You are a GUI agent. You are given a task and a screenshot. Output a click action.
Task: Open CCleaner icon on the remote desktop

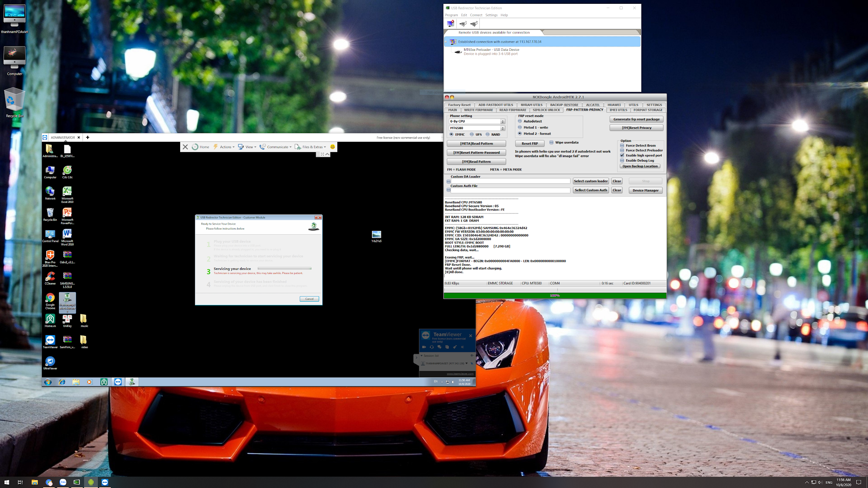[50, 277]
